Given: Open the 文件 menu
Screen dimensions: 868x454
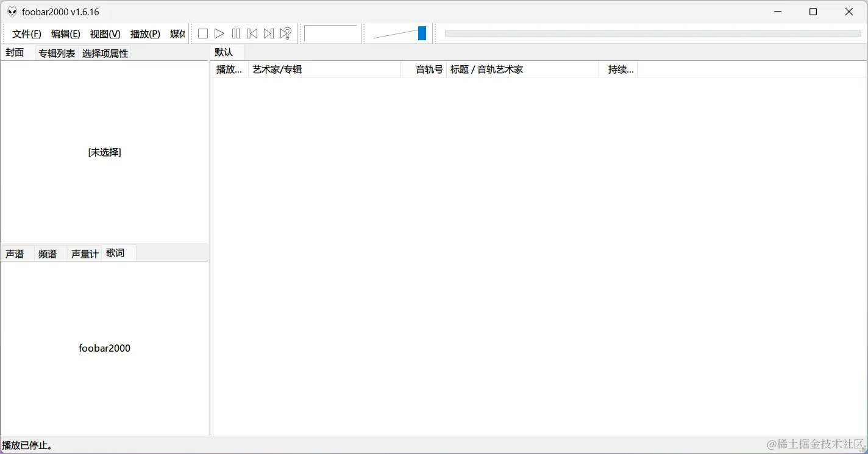Looking at the screenshot, I should point(26,34).
